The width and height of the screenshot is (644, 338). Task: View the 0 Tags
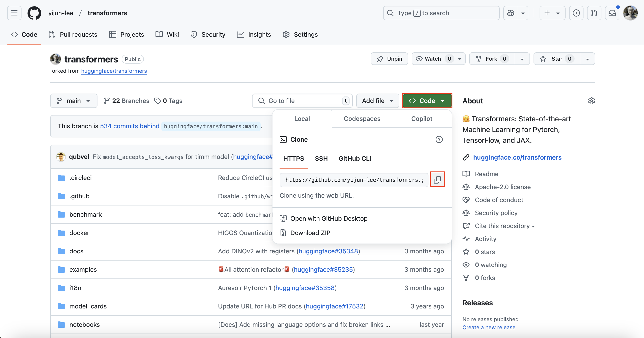pos(169,101)
